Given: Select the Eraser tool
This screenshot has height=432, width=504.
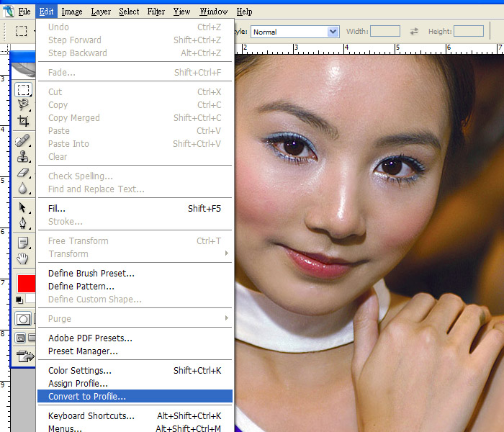Looking at the screenshot, I should 24,173.
